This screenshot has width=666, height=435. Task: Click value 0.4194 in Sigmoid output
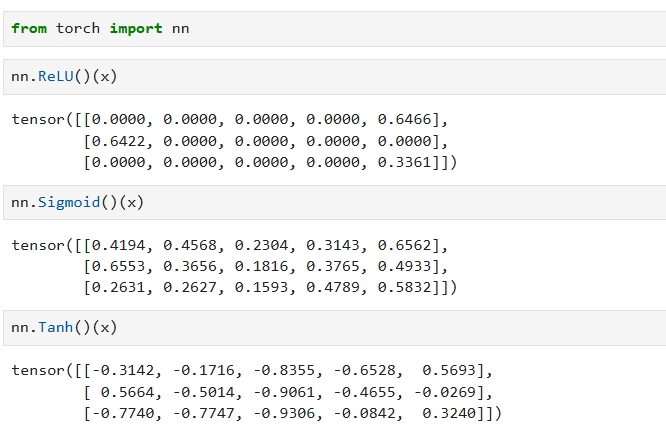tap(119, 246)
